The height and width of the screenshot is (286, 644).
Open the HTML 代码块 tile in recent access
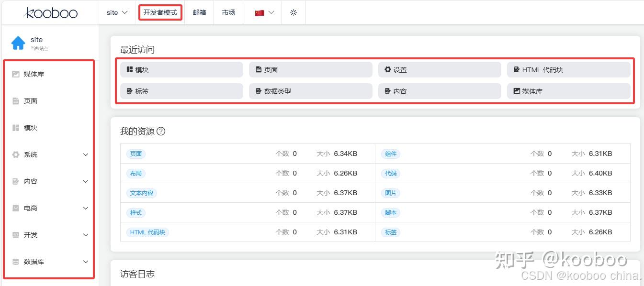coord(568,69)
